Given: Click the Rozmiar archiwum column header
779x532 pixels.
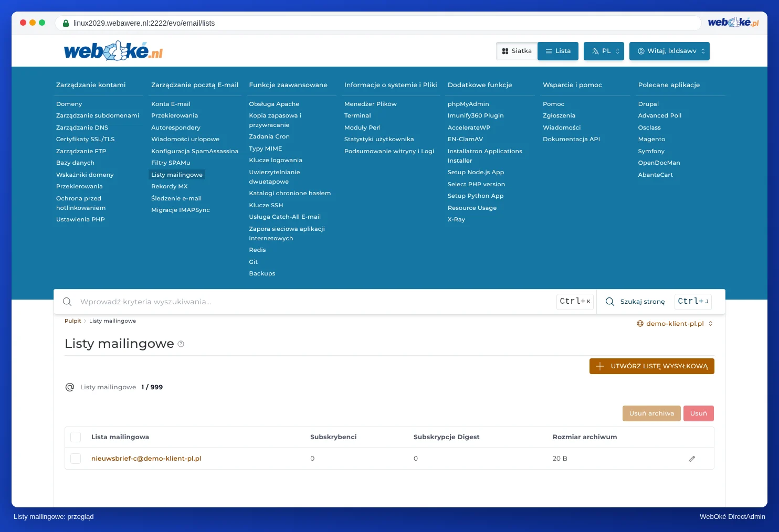Looking at the screenshot, I should (585, 437).
